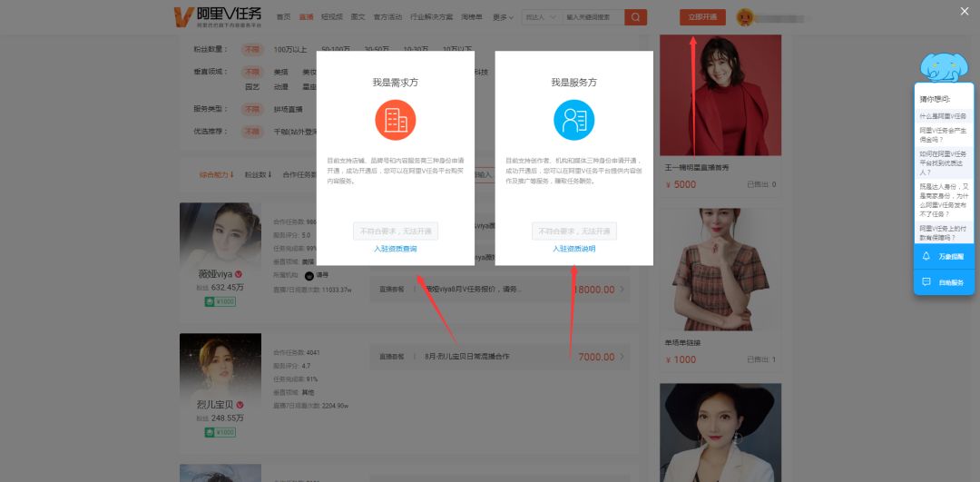
Task: Open the 短视频 navigation tab
Action: pyautogui.click(x=332, y=17)
